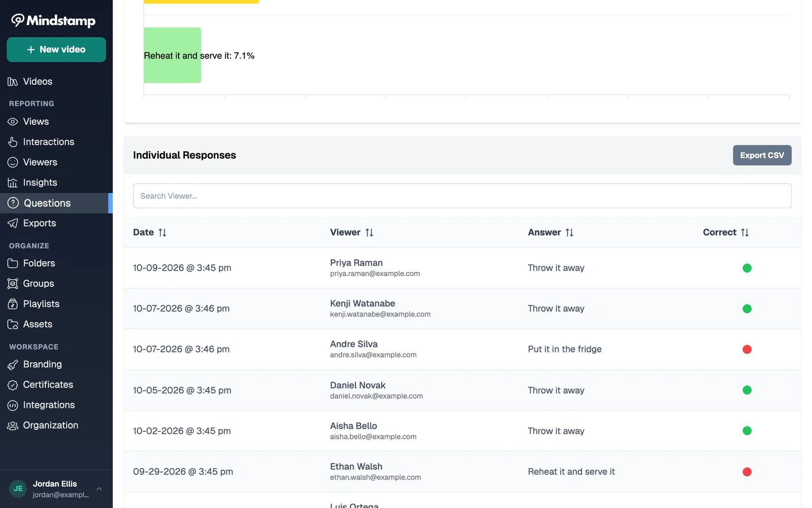812x508 pixels.
Task: Select the Questions help-circle icon
Action: (13, 203)
